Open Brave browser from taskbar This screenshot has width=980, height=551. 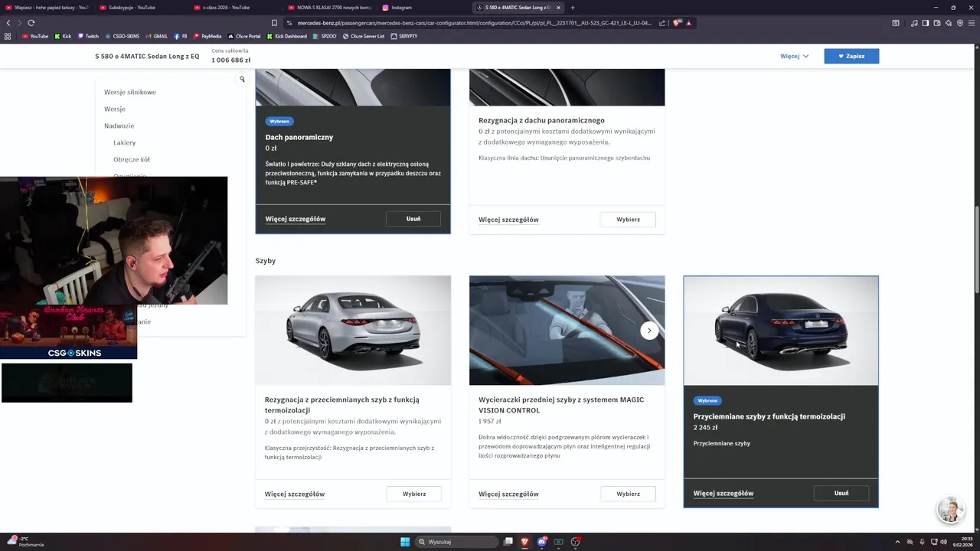[524, 542]
